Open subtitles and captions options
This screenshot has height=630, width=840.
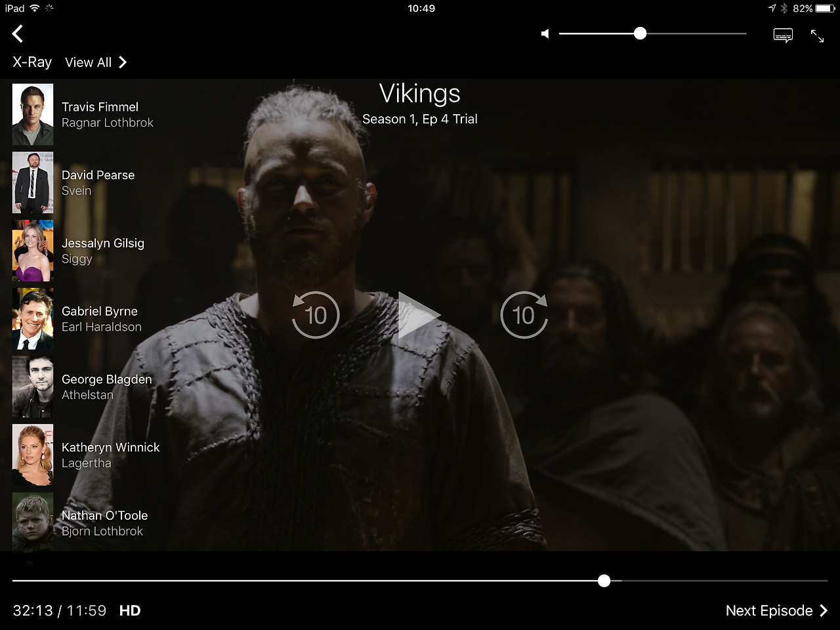click(x=783, y=35)
